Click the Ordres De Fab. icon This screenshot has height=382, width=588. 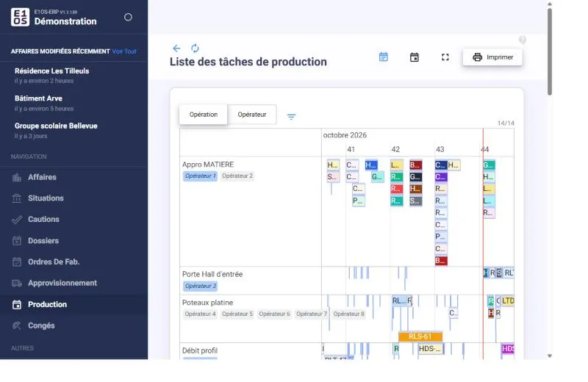pyautogui.click(x=17, y=262)
